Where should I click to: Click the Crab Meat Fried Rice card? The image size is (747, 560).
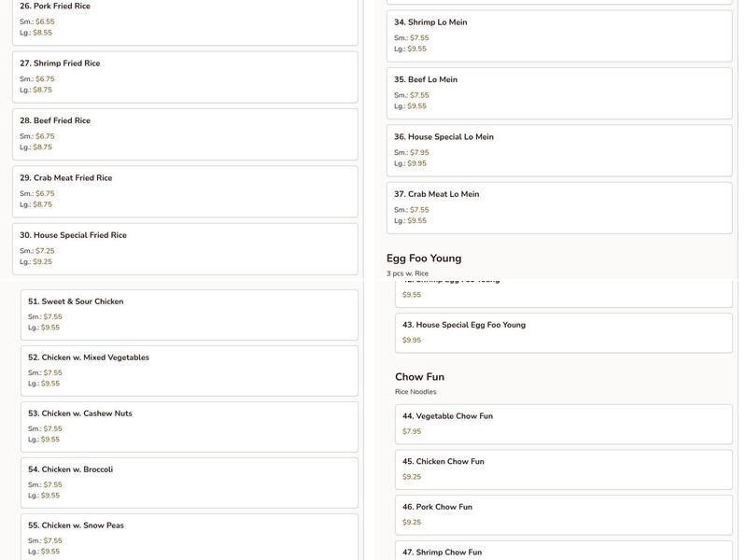185,190
